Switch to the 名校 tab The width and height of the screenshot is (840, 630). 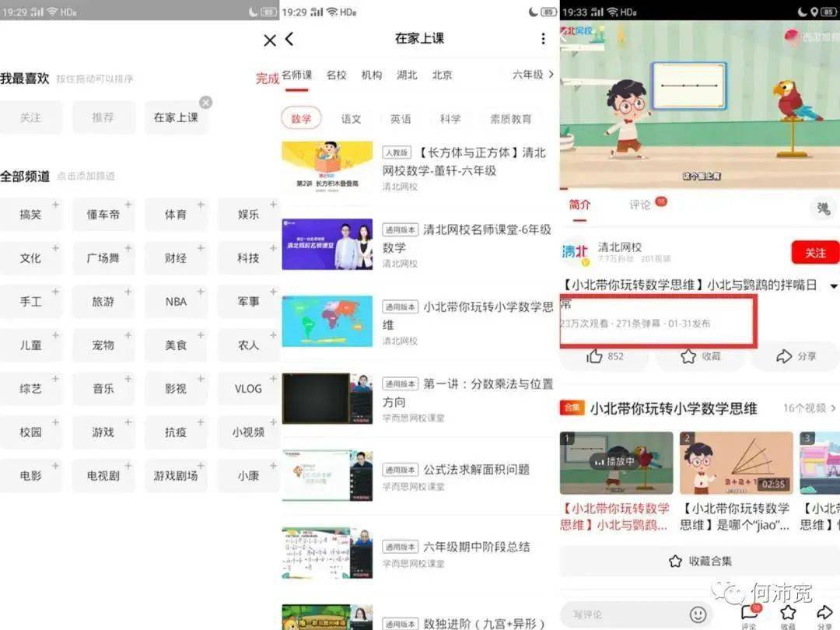click(x=337, y=75)
